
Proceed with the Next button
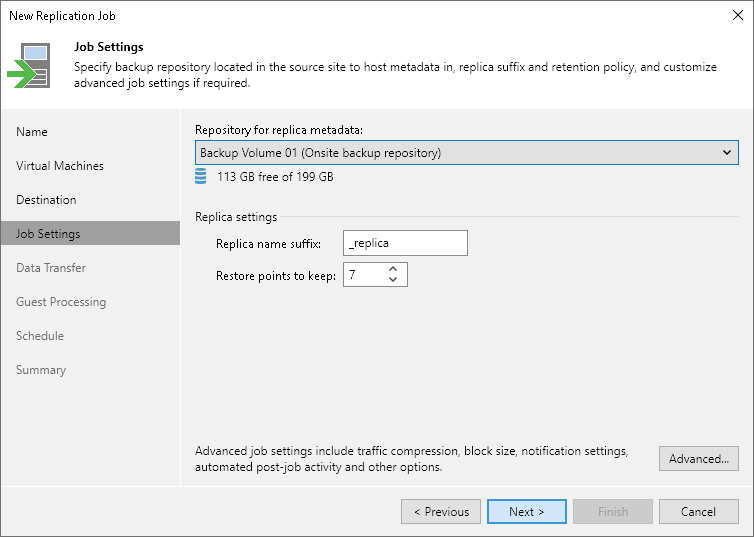(526, 511)
